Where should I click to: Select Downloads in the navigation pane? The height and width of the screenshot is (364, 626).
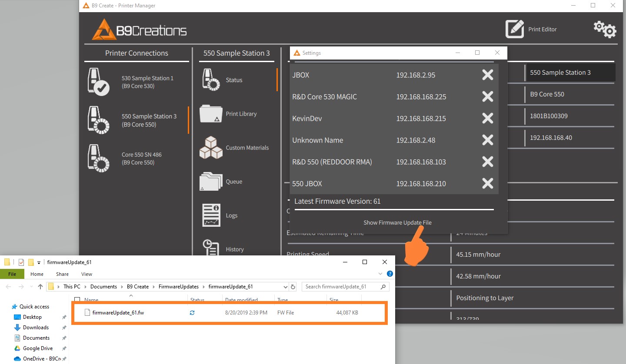[36, 328]
